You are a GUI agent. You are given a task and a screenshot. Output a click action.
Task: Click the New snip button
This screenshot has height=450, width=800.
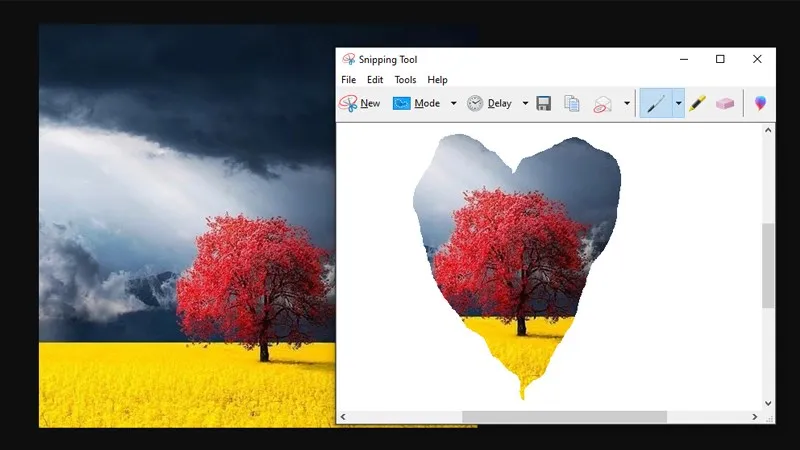360,103
